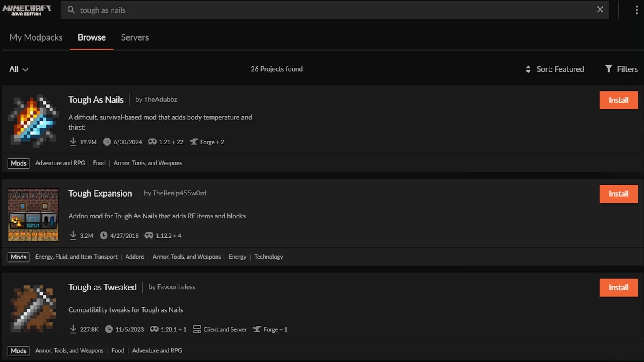The width and height of the screenshot is (644, 362).
Task: Click the Tough As Nails mod icon
Action: pyautogui.click(x=33, y=120)
